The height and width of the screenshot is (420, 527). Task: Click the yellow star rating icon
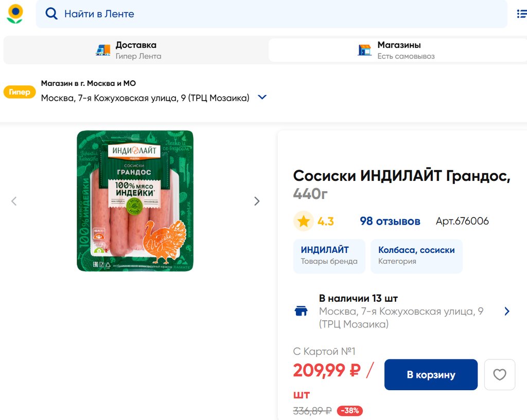(x=304, y=222)
